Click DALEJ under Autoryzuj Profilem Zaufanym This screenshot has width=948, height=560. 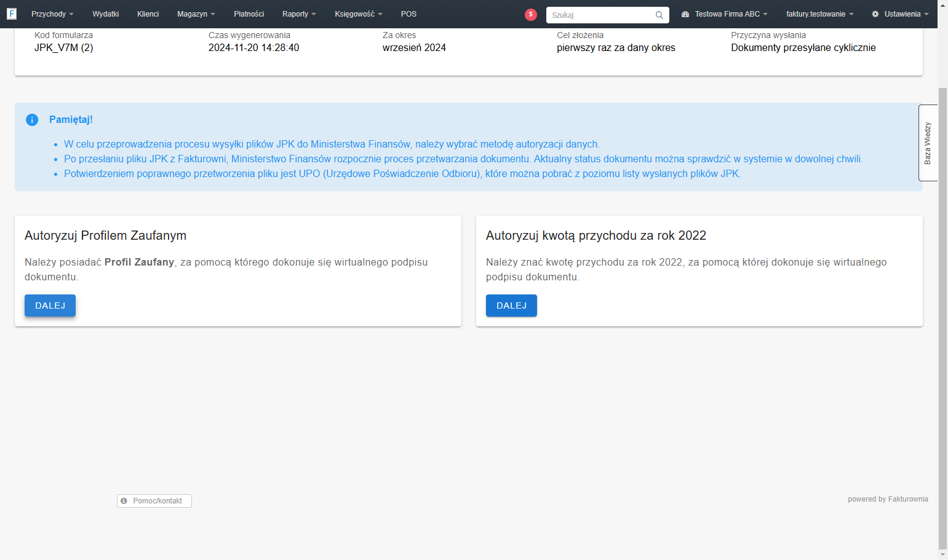(x=50, y=306)
